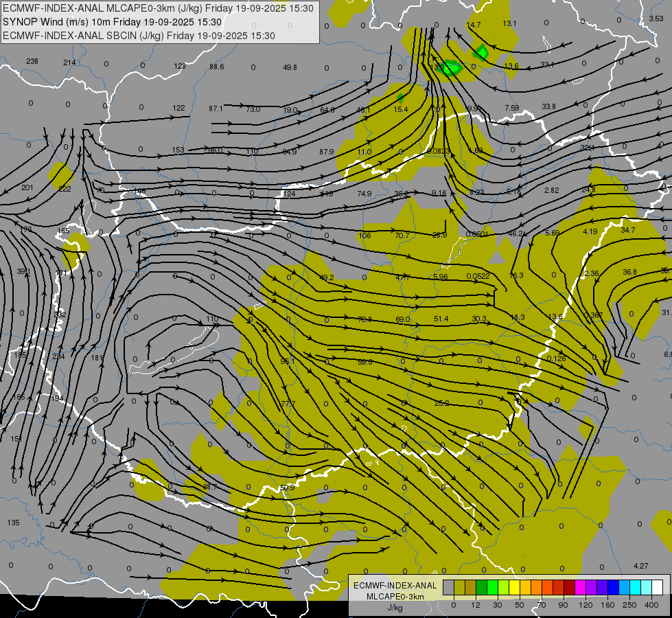The image size is (672, 618).
Task: Select the dark green legend swatch
Action: [481, 587]
